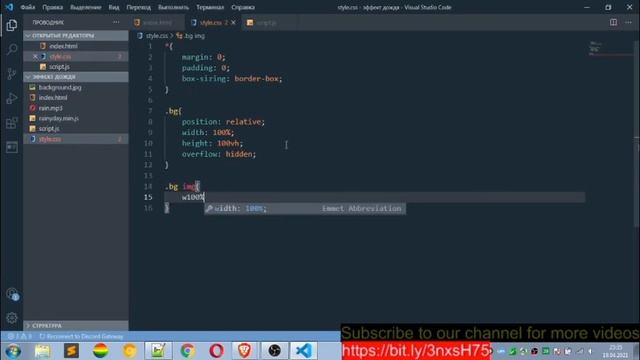The width and height of the screenshot is (640, 360).
Task: Open the Переход menu
Action: (x=138, y=7)
